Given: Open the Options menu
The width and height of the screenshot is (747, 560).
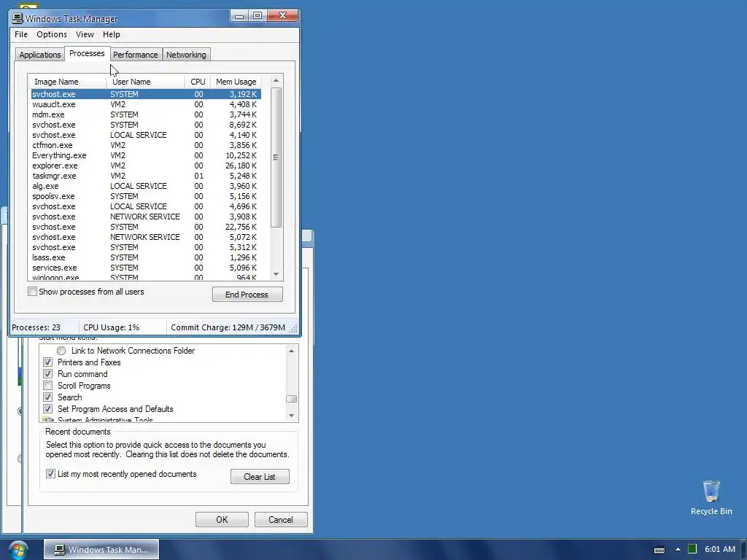Looking at the screenshot, I should click(x=52, y=34).
